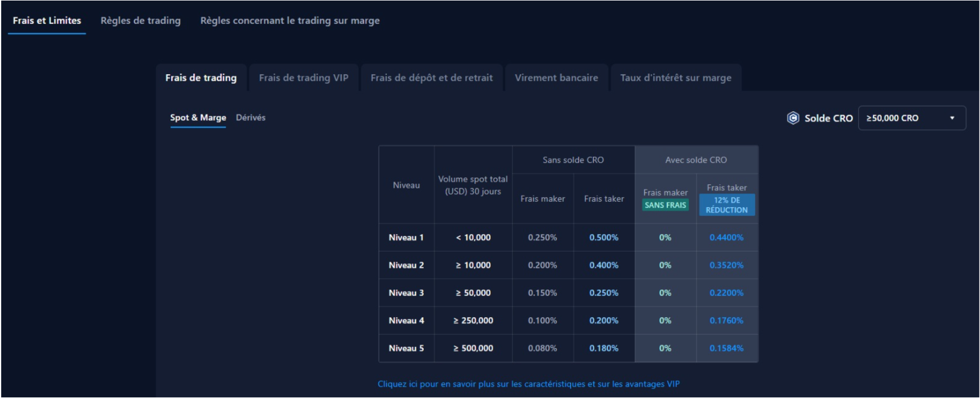Select the Spot & Marge sub-tab
980x399 pixels.
[198, 118]
